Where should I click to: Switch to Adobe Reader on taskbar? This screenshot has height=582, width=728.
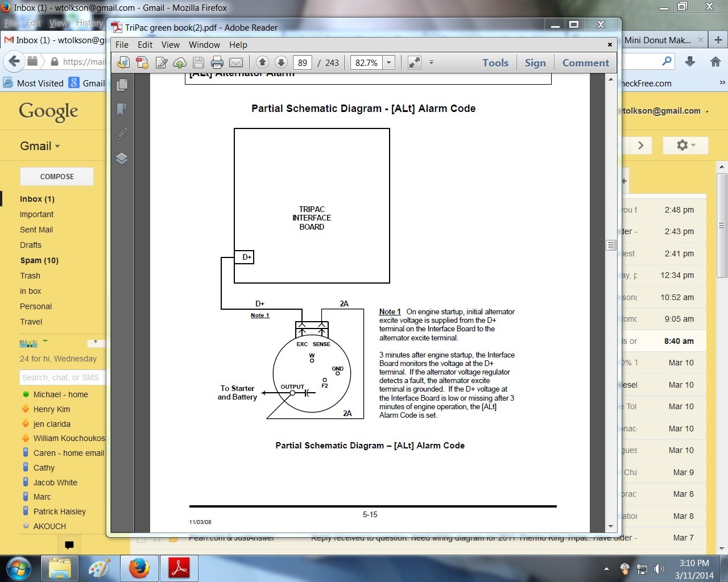(179, 568)
